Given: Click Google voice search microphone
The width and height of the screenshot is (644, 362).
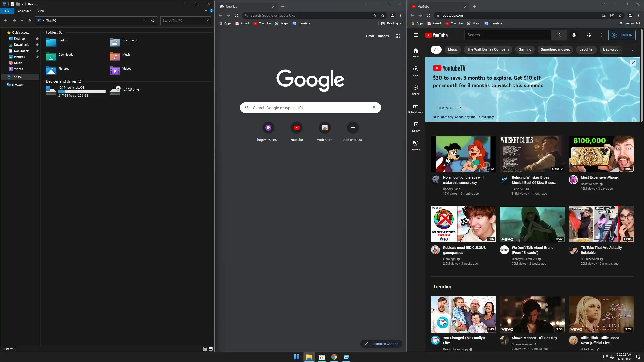Looking at the screenshot, I should [x=374, y=108].
